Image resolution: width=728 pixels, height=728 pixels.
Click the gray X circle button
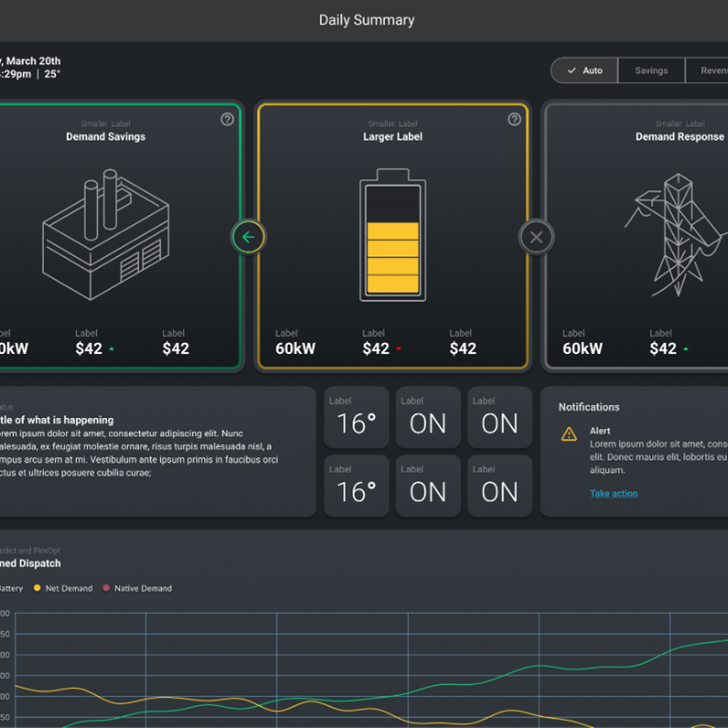point(537,237)
